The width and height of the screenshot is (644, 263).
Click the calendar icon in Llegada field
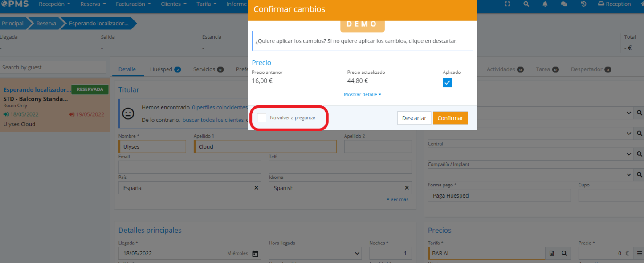pos(255,254)
